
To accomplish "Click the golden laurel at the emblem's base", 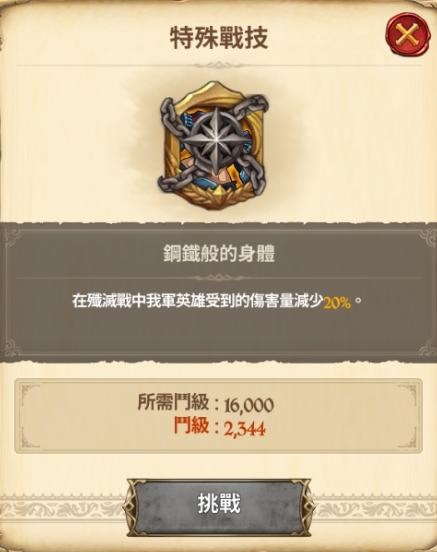I will pyautogui.click(x=213, y=197).
